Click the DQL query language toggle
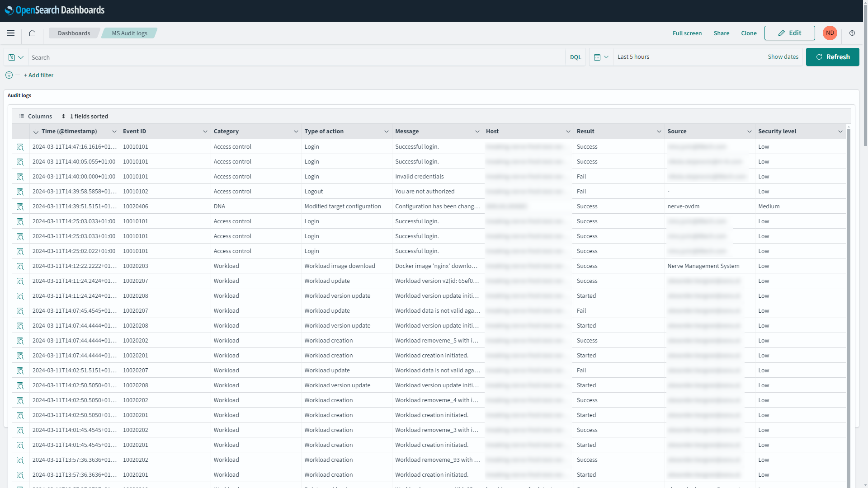Image resolution: width=868 pixels, height=488 pixels. point(576,56)
